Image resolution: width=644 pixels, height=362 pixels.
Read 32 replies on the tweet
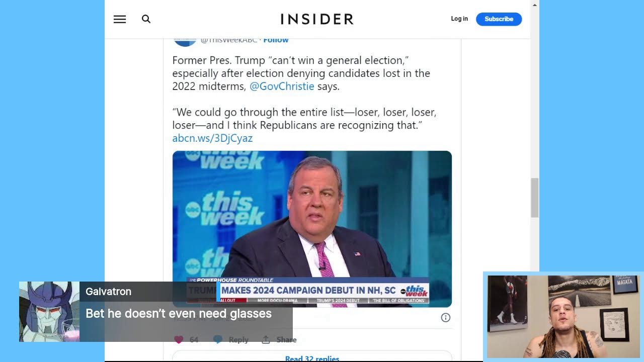(312, 358)
